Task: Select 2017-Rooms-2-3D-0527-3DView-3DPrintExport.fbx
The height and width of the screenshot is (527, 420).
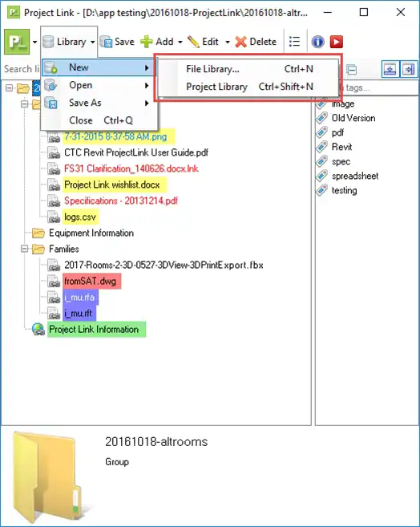Action: pyautogui.click(x=164, y=266)
